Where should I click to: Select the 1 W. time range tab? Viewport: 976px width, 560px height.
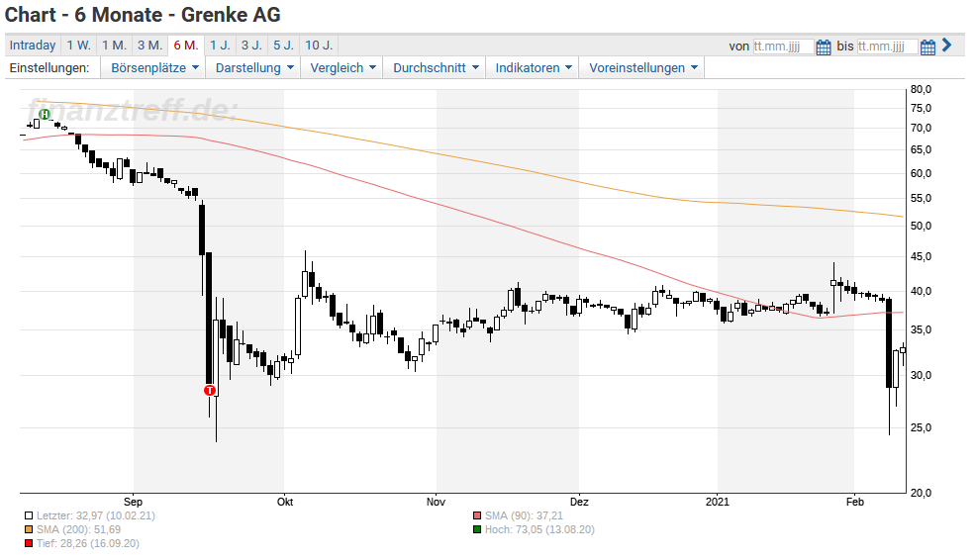point(79,46)
